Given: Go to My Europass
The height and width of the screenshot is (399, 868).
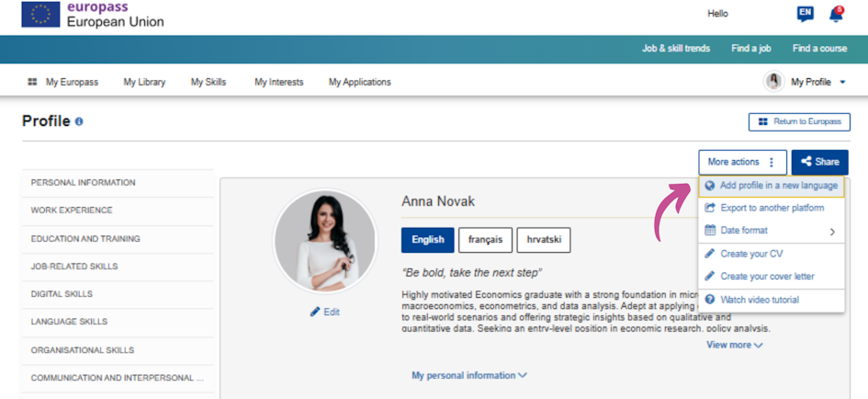Looking at the screenshot, I should tap(72, 82).
